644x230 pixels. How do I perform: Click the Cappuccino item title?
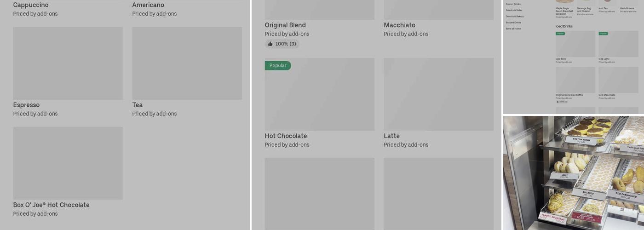(31, 5)
